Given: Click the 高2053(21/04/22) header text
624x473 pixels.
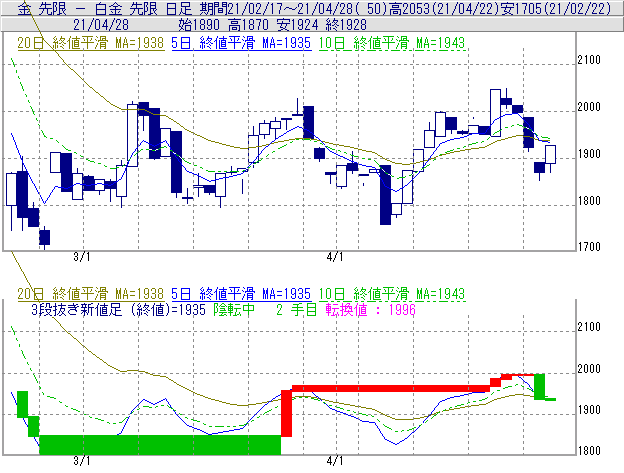Looking at the screenshot, I should tap(445, 9).
